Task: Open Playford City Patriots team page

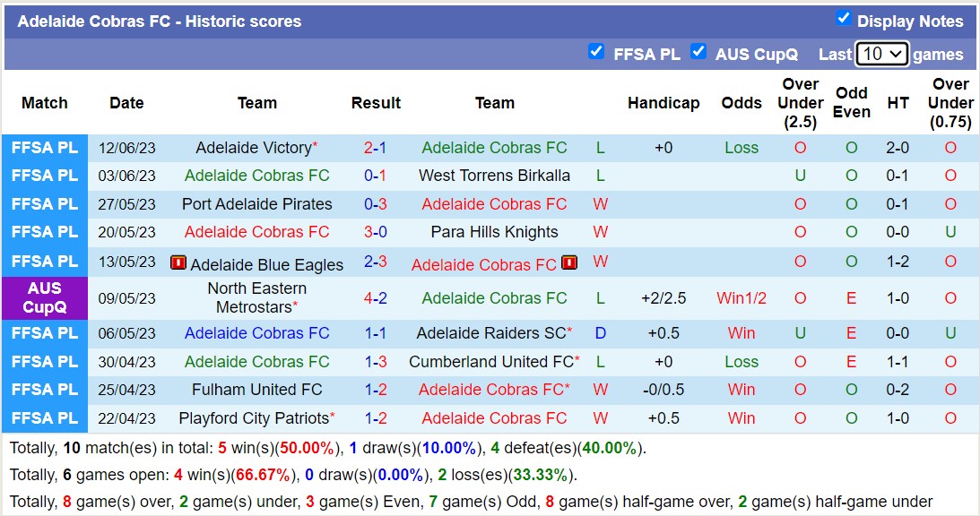Action: click(x=253, y=418)
